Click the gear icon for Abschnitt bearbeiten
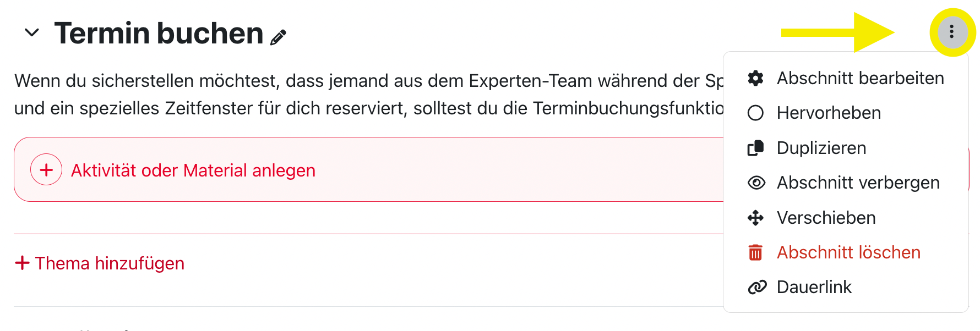Screen dimensions: 980x331 point(756,78)
